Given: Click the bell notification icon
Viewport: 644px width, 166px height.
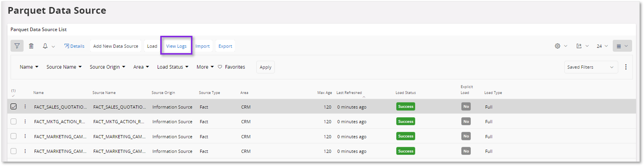Looking at the screenshot, I should click(x=45, y=46).
